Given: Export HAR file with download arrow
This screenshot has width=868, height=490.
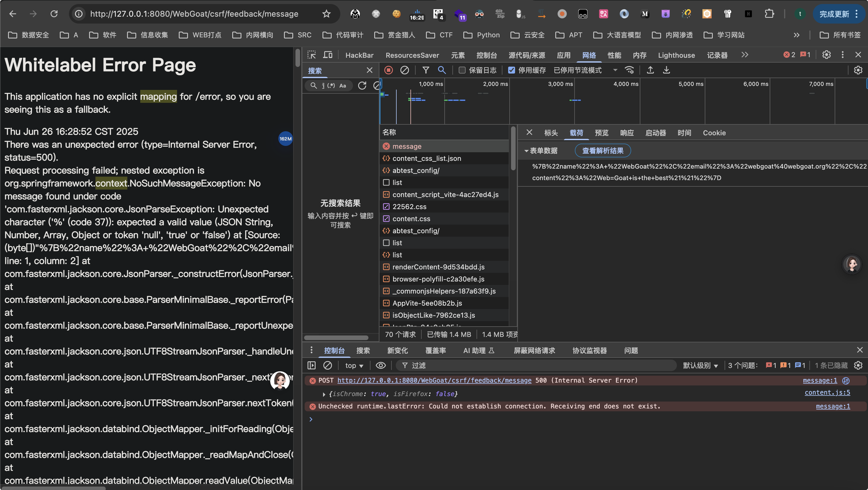Looking at the screenshot, I should coord(666,70).
